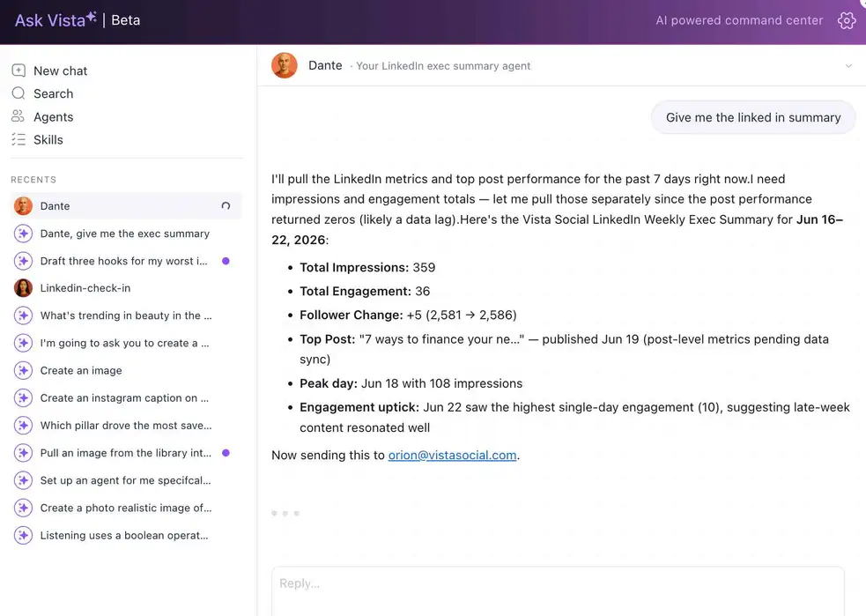This screenshot has width=866, height=616.
Task: Open the Dante recent chat
Action: coord(127,205)
